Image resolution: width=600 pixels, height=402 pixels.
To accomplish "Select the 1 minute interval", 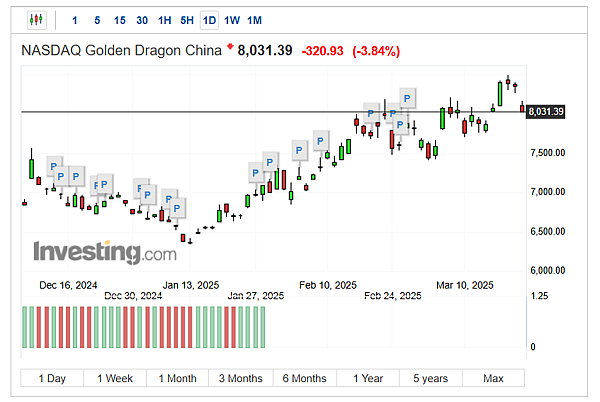I will (x=75, y=20).
